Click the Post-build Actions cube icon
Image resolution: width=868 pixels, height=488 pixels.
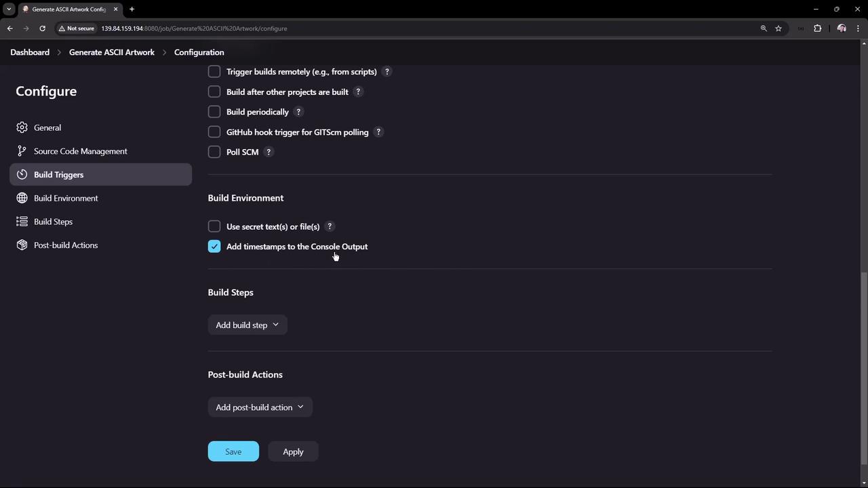[x=22, y=245]
